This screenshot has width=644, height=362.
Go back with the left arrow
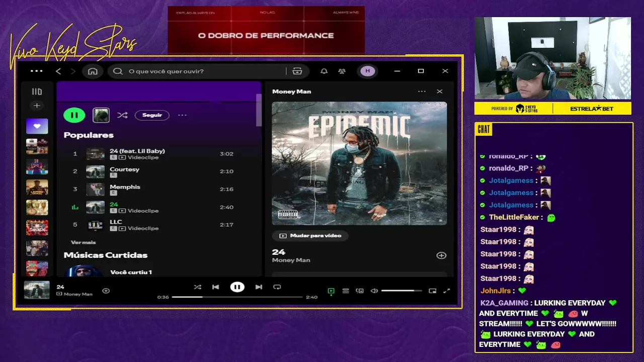click(x=58, y=71)
